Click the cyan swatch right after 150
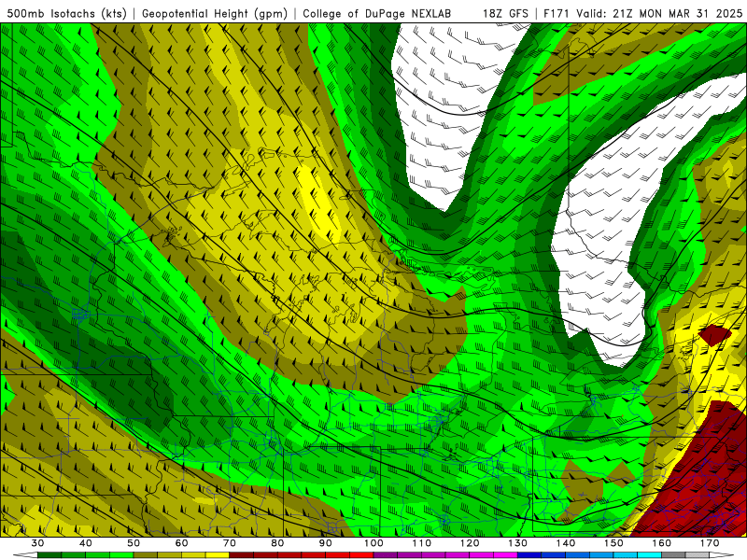747x560 pixels. pos(626,555)
